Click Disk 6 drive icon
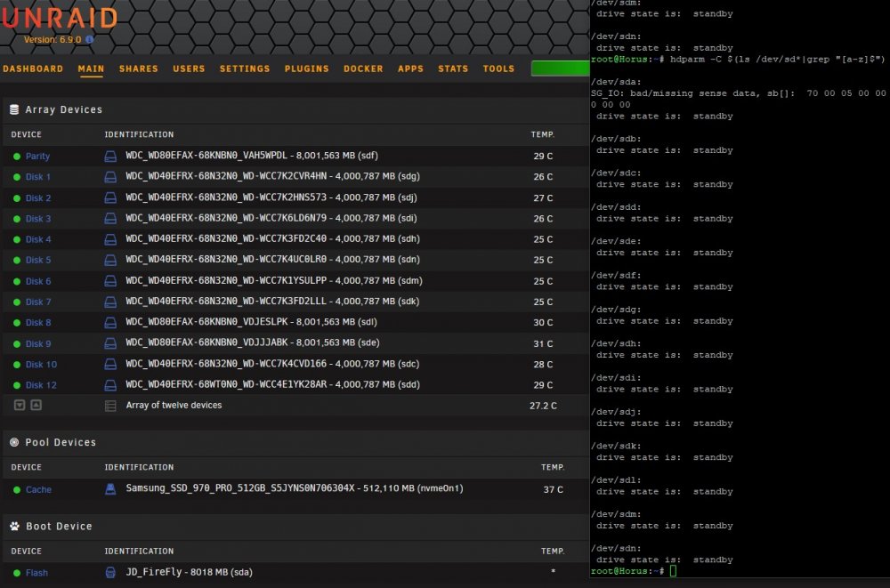 [x=110, y=281]
